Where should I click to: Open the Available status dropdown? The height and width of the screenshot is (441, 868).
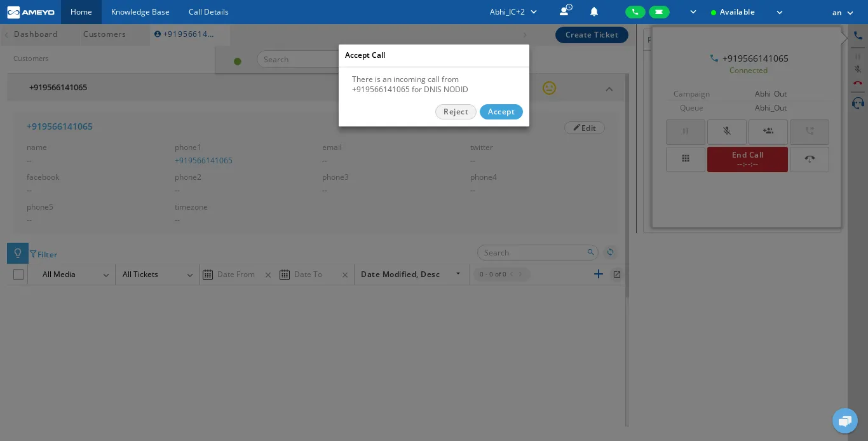(x=747, y=12)
